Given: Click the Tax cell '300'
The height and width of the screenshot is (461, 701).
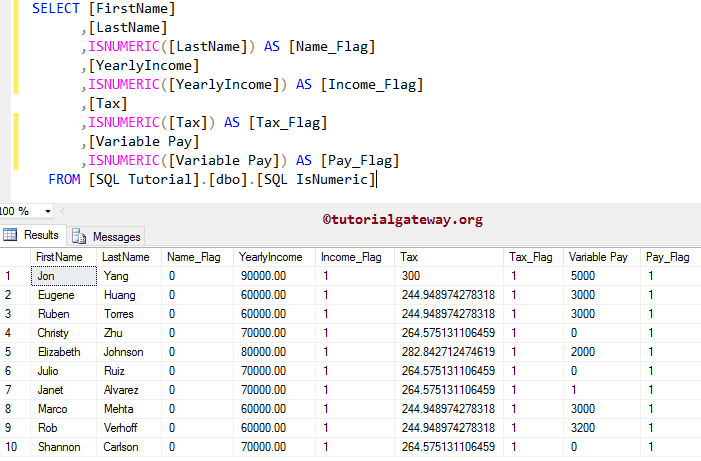Looking at the screenshot, I should coord(449,276).
